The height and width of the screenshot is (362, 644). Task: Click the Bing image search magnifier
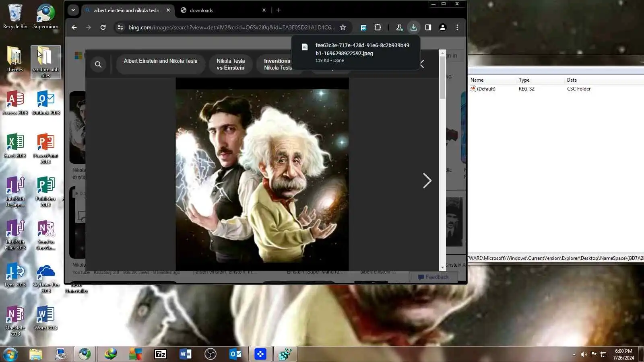click(x=98, y=64)
